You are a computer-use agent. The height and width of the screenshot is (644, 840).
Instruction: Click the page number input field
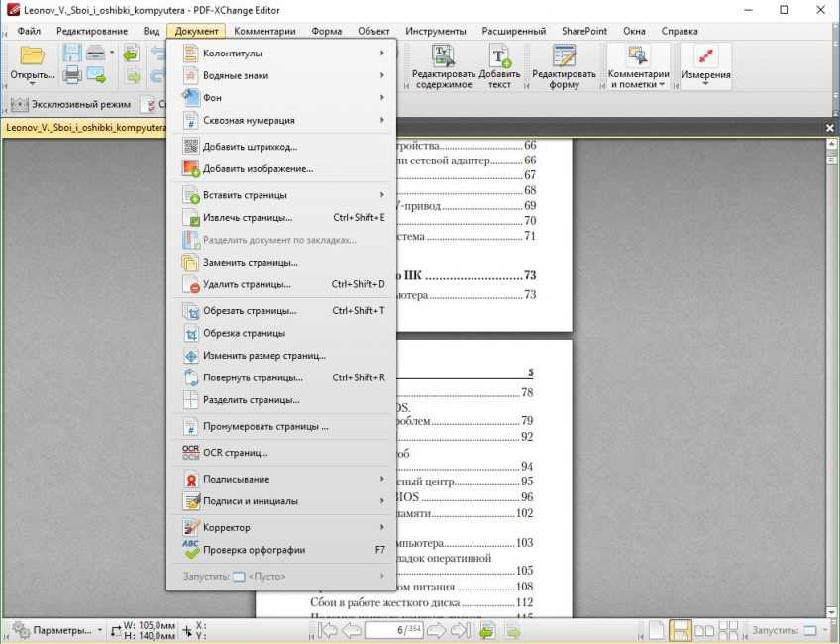393,630
